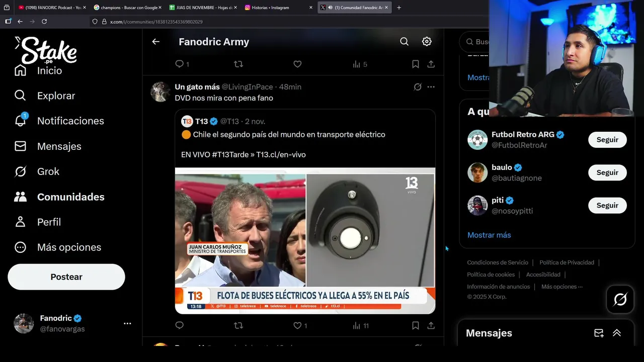644x362 pixels.
Task: Bookmark the top post
Action: 416,64
